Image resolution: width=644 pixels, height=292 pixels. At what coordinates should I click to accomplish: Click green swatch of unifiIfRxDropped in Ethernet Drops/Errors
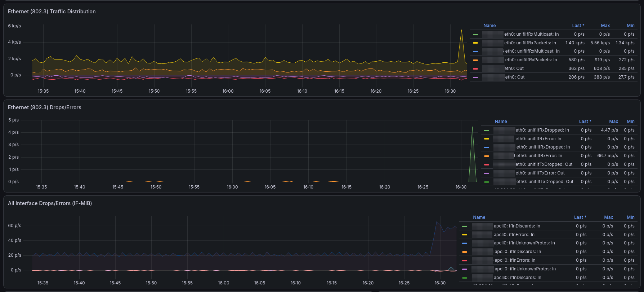(x=487, y=130)
